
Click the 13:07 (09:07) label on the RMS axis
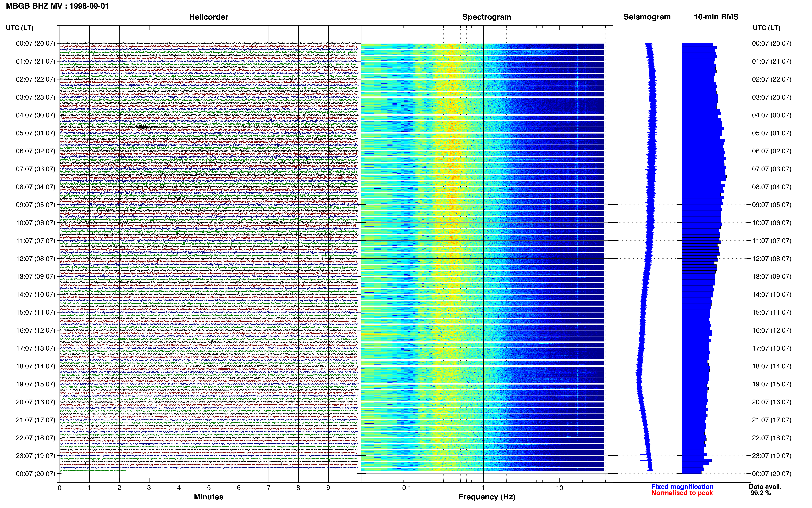pos(772,277)
